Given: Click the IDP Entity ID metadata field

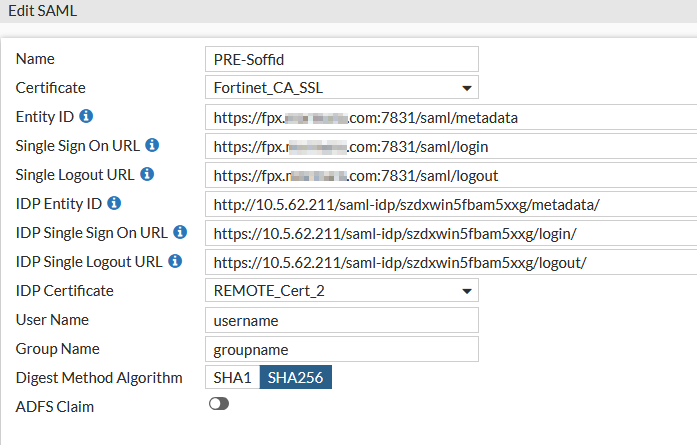Looking at the screenshot, I should click(x=450, y=204).
